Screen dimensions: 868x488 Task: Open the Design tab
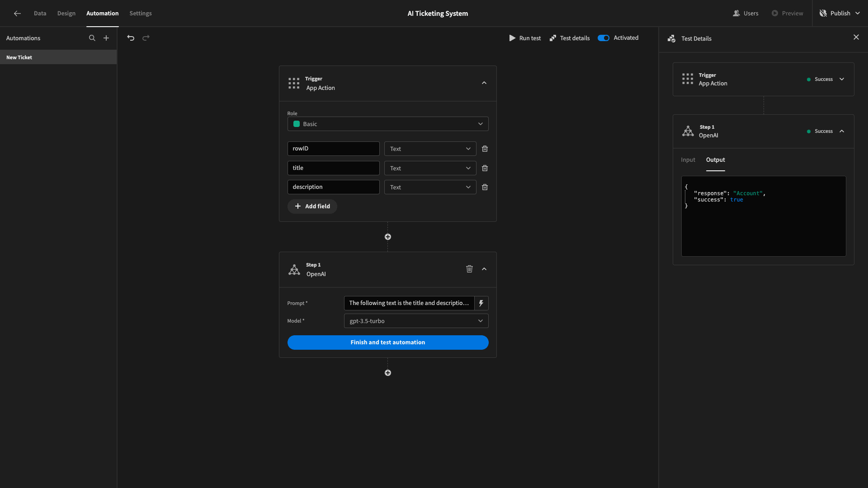coord(66,14)
